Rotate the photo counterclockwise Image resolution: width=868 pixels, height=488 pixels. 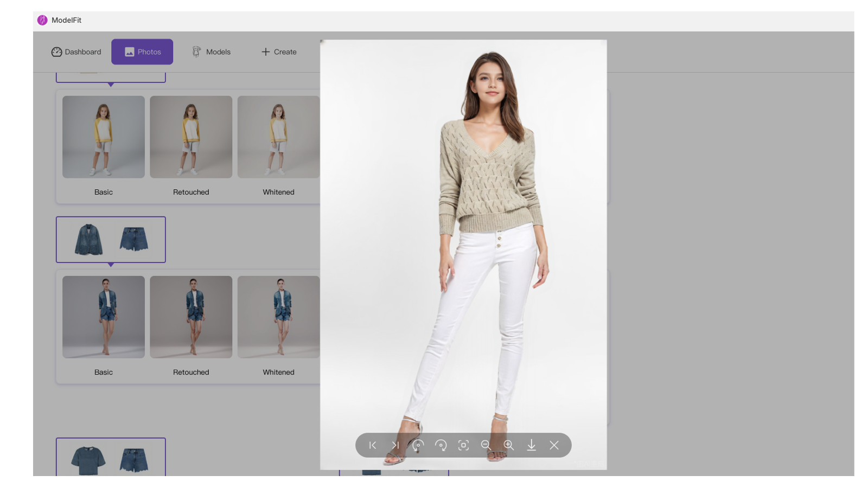[x=418, y=445]
